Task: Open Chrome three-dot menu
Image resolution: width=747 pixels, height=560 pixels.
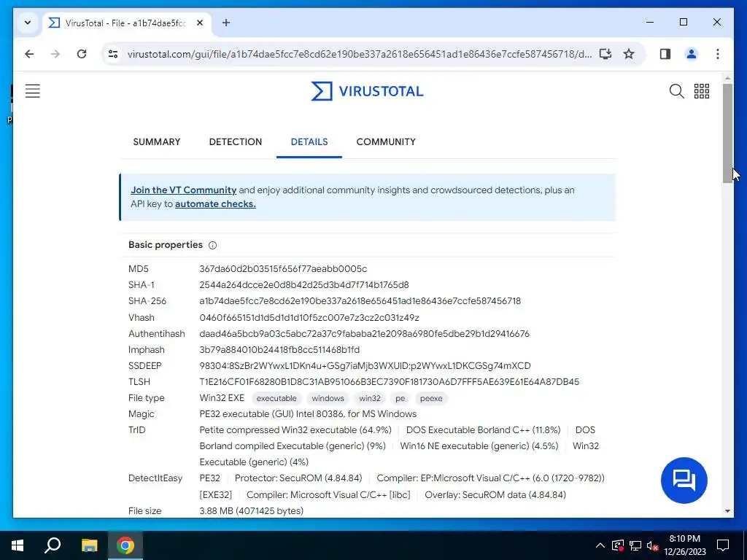Action: click(718, 54)
